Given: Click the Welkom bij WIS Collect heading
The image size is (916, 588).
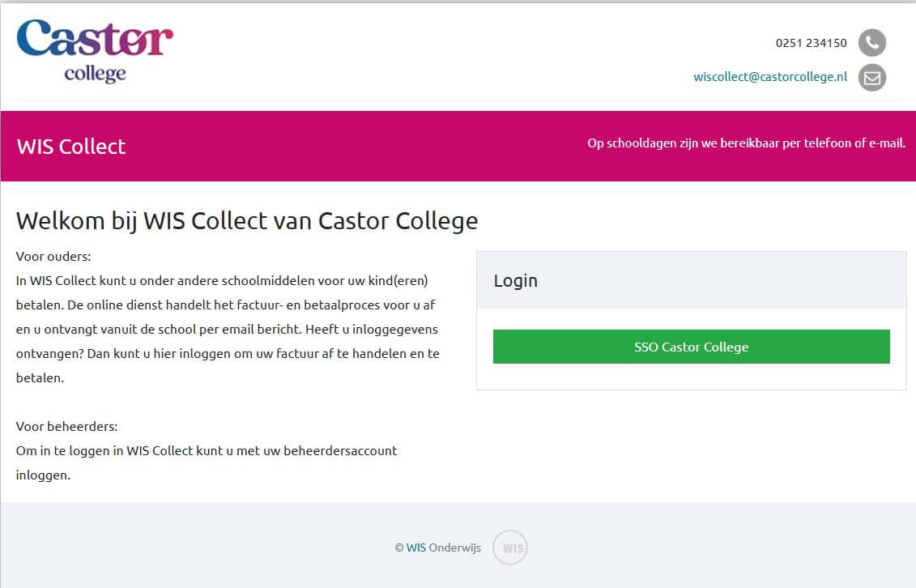Looking at the screenshot, I should click(247, 221).
